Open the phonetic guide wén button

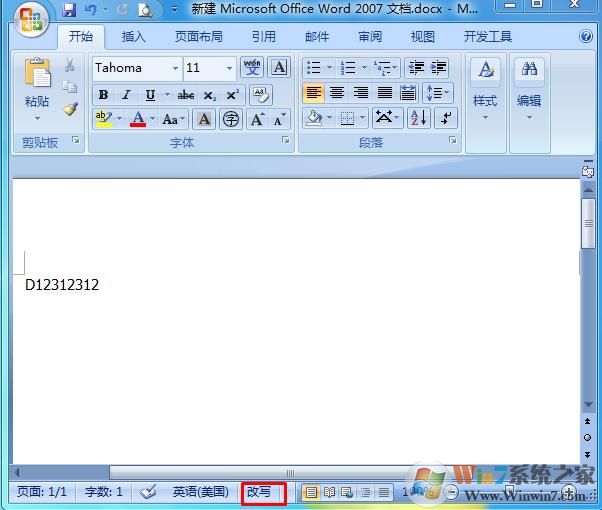(252, 67)
